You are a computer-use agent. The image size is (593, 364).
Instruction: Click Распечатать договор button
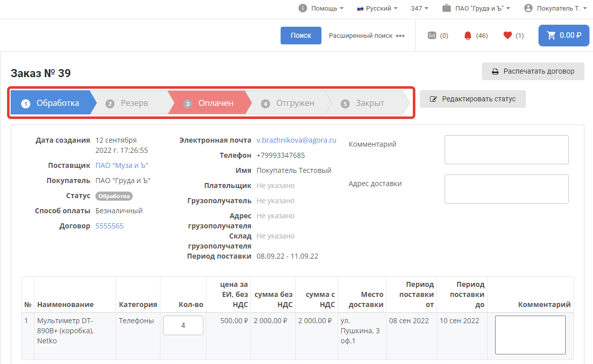tap(533, 71)
